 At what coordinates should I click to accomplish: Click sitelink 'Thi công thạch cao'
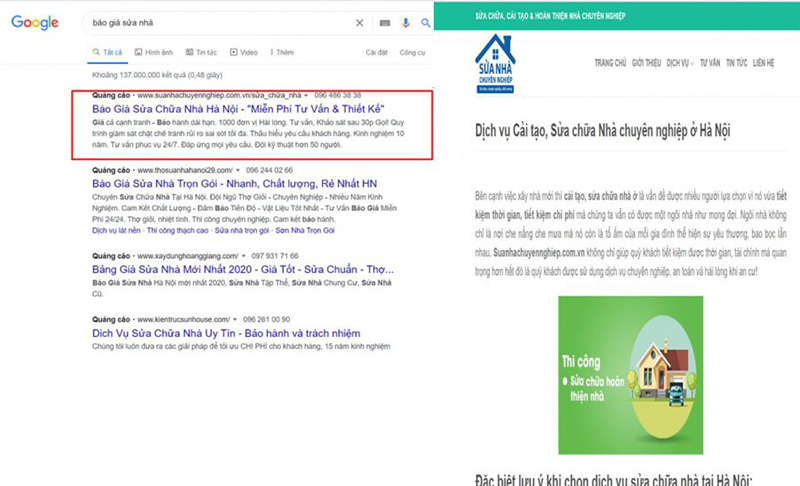click(x=178, y=231)
